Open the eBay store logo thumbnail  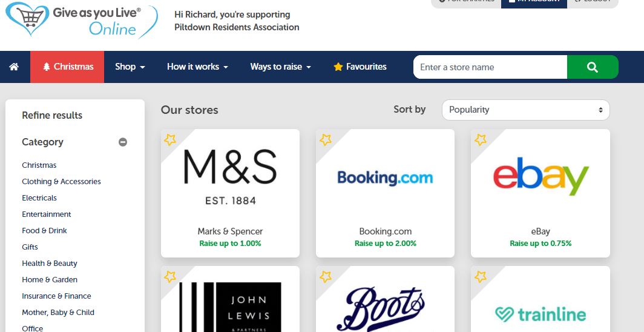[540, 177]
